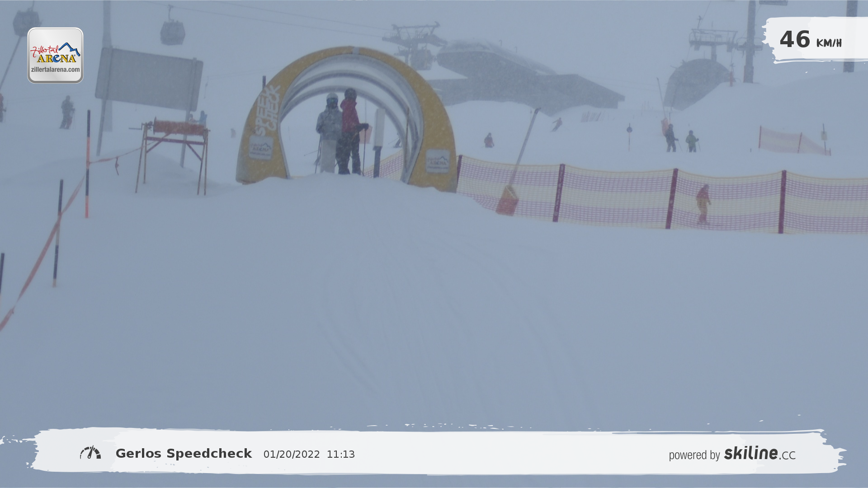Click the zillertalarena.com text in the logo
This screenshot has width=868, height=488.
55,70
